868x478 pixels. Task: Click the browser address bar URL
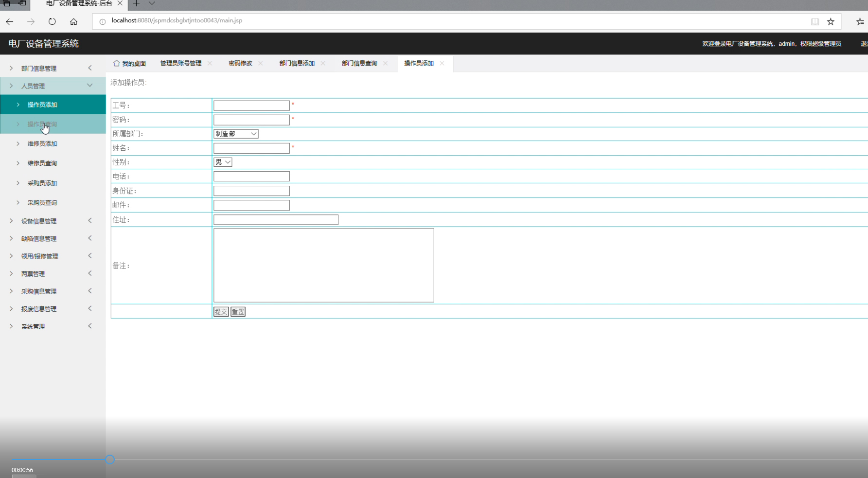(177, 20)
